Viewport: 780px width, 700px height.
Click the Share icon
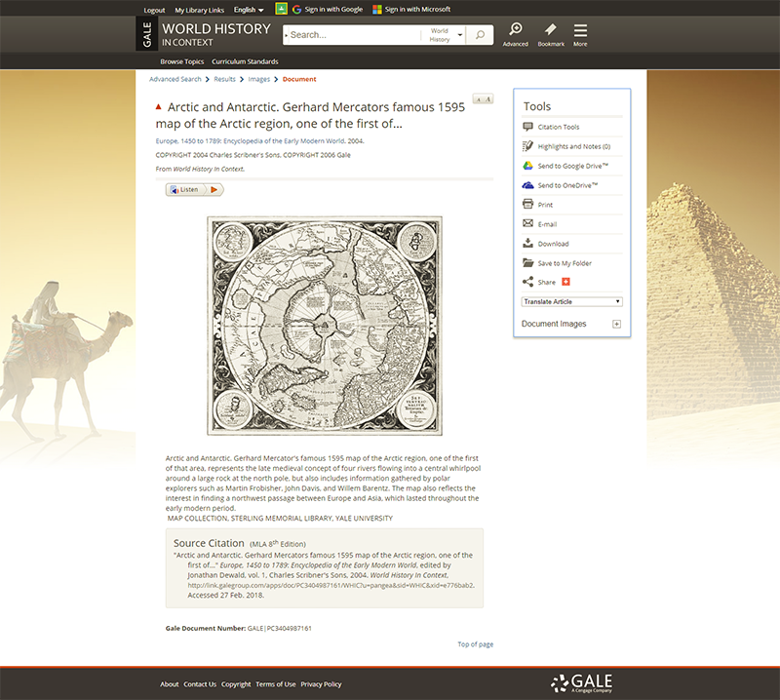click(527, 282)
